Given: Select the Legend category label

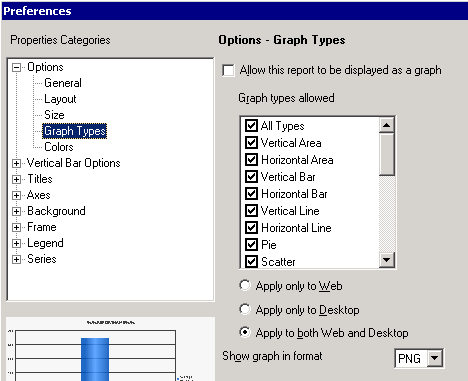Looking at the screenshot, I should point(45,243).
